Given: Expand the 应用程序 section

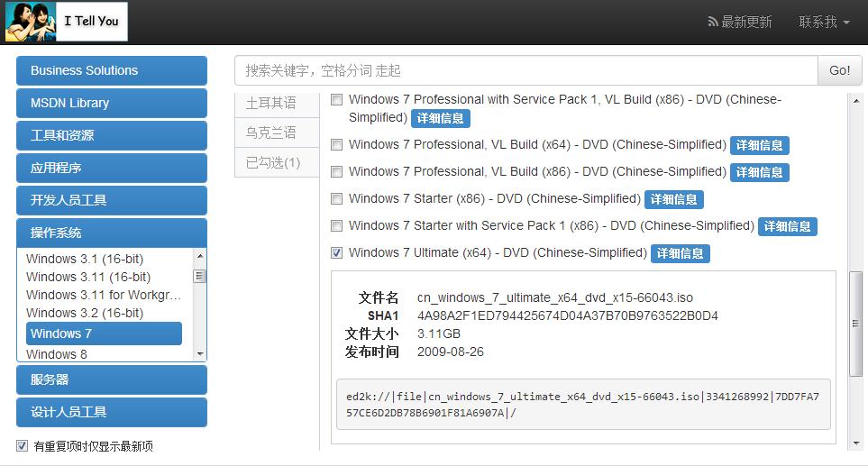Looking at the screenshot, I should click(x=112, y=168).
